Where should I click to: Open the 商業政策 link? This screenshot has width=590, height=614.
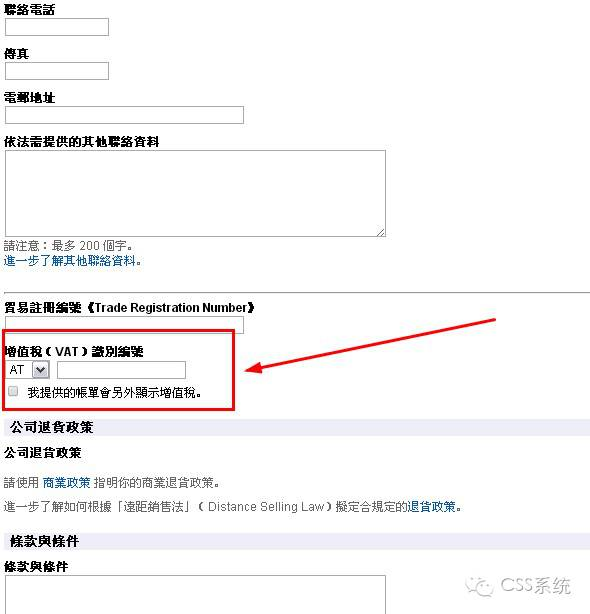[x=66, y=483]
